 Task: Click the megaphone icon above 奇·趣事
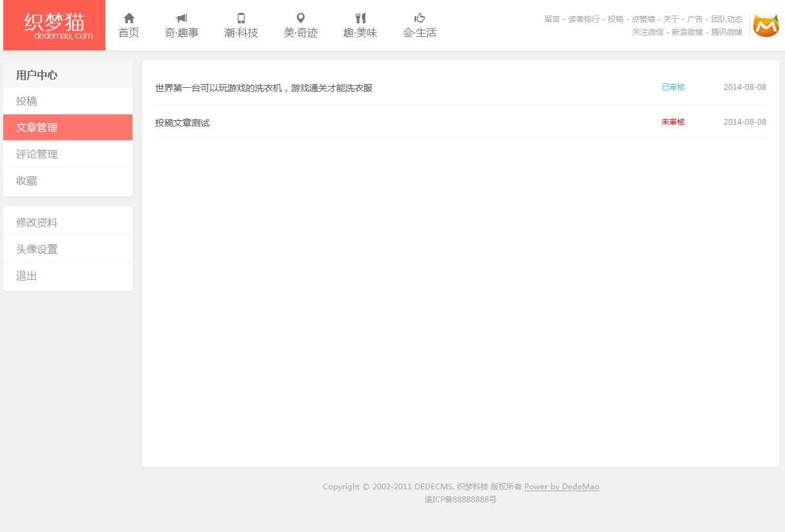point(182,18)
